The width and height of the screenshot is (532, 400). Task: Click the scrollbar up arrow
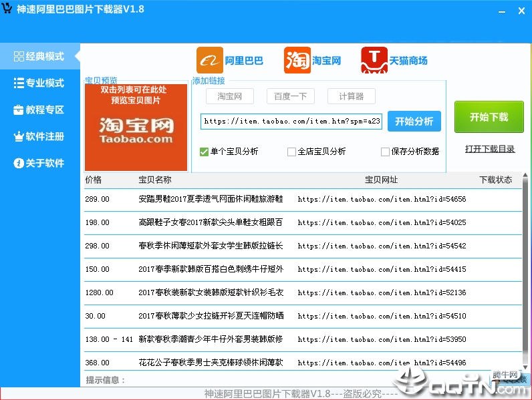525,175
